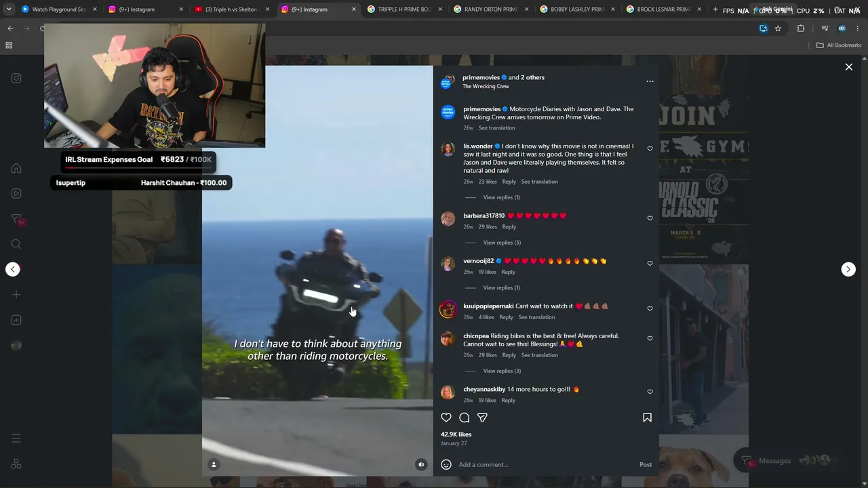The height and width of the screenshot is (488, 868).
Task: Open the primemovies avatar in post header
Action: point(447,82)
